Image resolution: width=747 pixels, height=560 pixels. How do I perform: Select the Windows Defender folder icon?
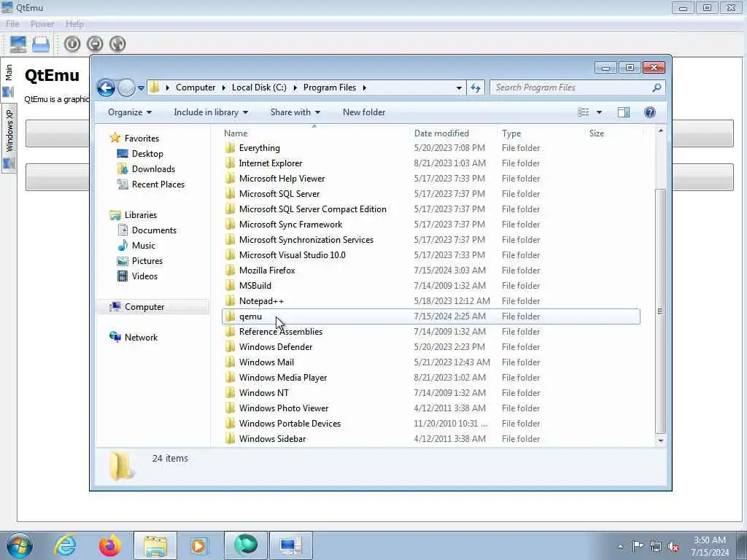pos(230,347)
